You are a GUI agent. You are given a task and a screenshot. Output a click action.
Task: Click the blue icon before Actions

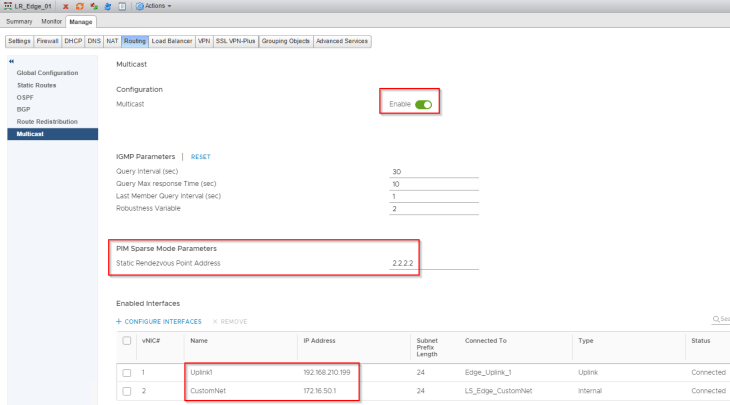tap(107, 6)
